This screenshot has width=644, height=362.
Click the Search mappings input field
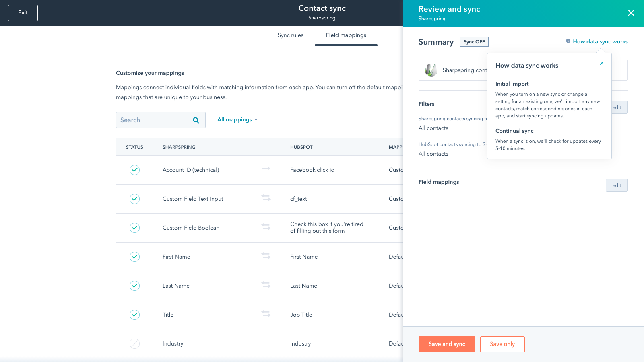[153, 120]
